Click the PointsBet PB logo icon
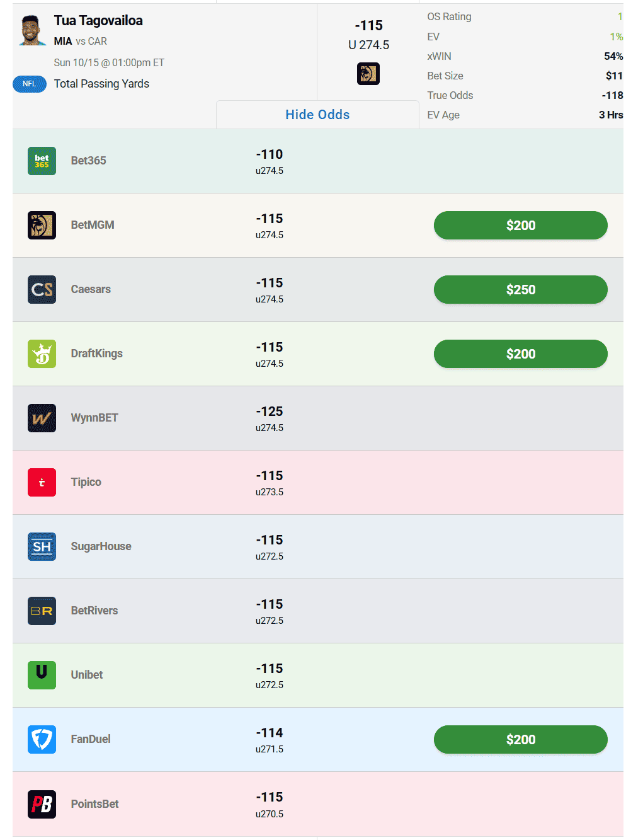Viewport: 643px width, 840px height. coord(42,804)
